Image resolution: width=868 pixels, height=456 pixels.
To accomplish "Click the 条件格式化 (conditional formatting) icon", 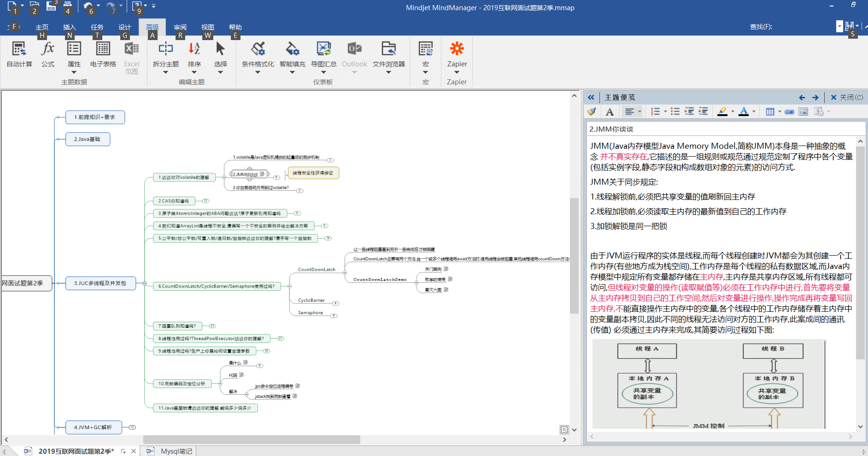I will (258, 49).
